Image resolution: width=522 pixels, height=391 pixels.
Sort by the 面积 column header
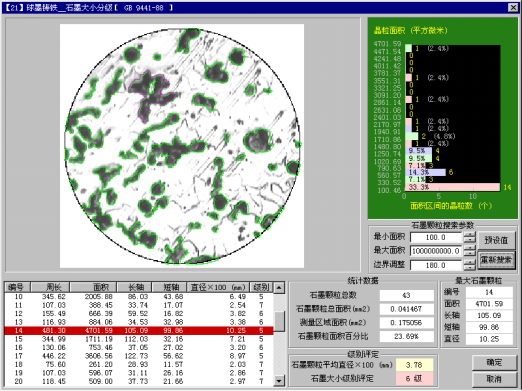coord(94,287)
